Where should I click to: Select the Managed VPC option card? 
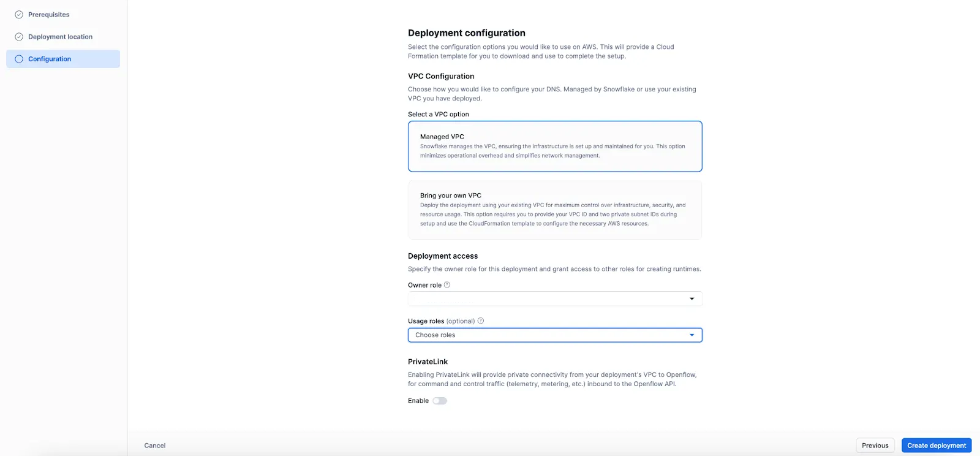(555, 146)
